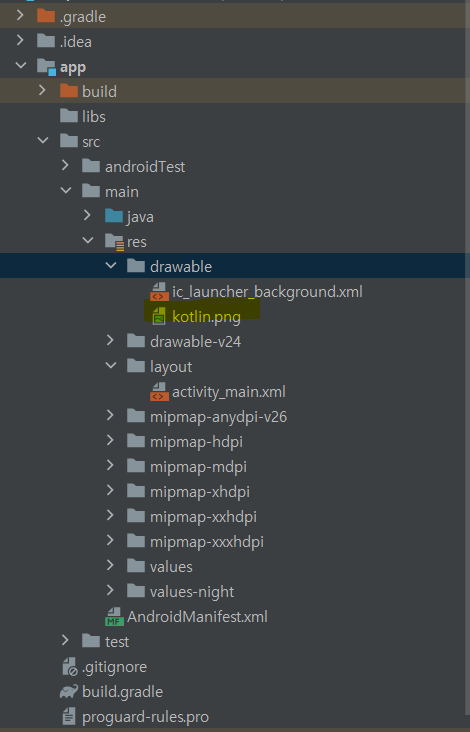Screen dimensions: 470x732
Task: Expand the mipmap-hdpi chevron
Action: 110,441
